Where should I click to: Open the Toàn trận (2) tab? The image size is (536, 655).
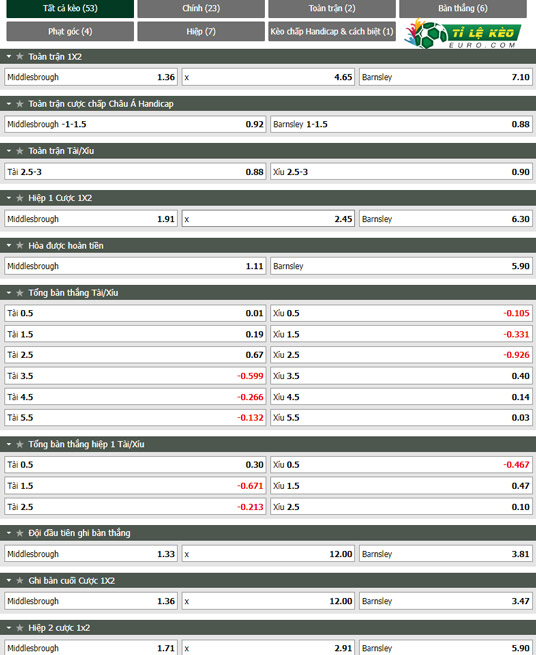pos(332,8)
